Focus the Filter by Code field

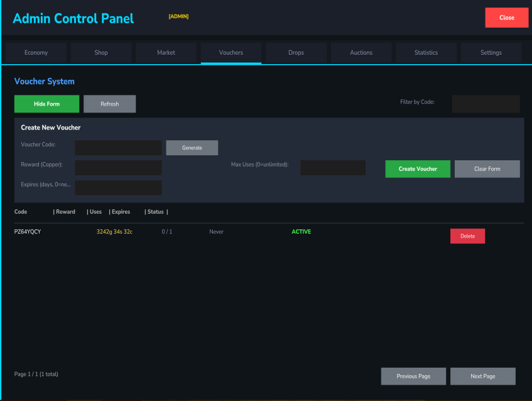(486, 104)
